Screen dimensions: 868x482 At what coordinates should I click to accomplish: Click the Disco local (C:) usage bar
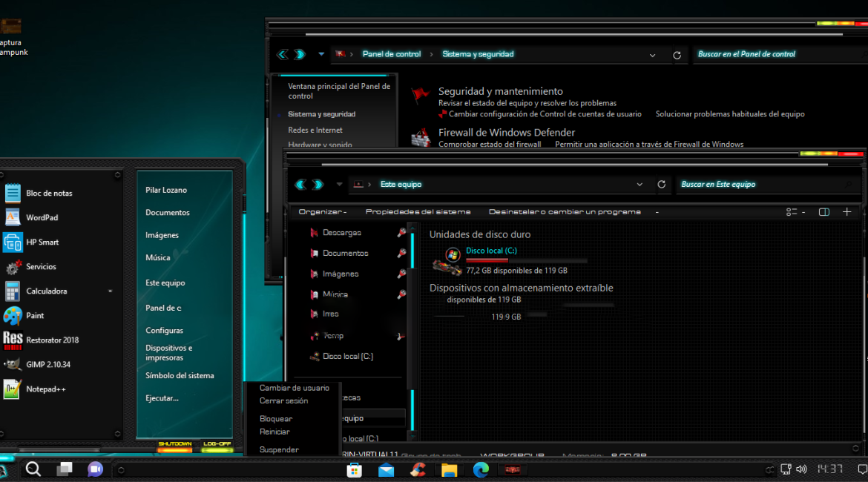tap(526, 260)
